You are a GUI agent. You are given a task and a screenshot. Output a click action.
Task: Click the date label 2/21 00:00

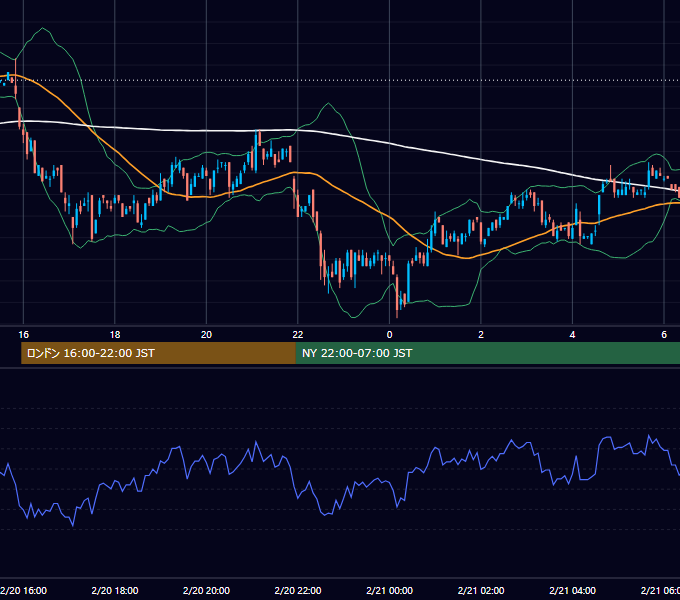click(x=389, y=590)
